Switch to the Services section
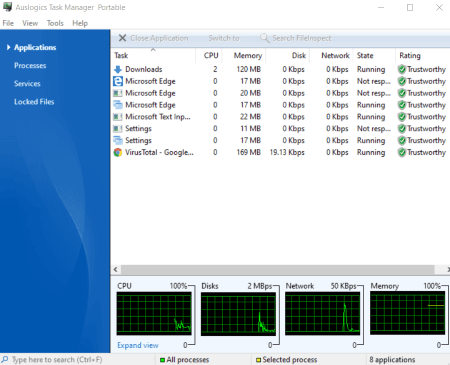450x365 pixels. point(27,84)
